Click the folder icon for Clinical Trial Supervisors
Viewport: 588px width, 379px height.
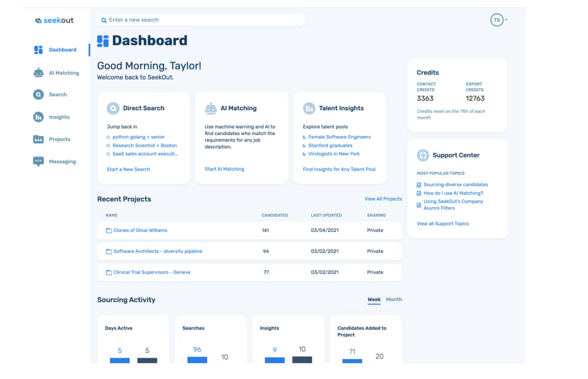(109, 272)
